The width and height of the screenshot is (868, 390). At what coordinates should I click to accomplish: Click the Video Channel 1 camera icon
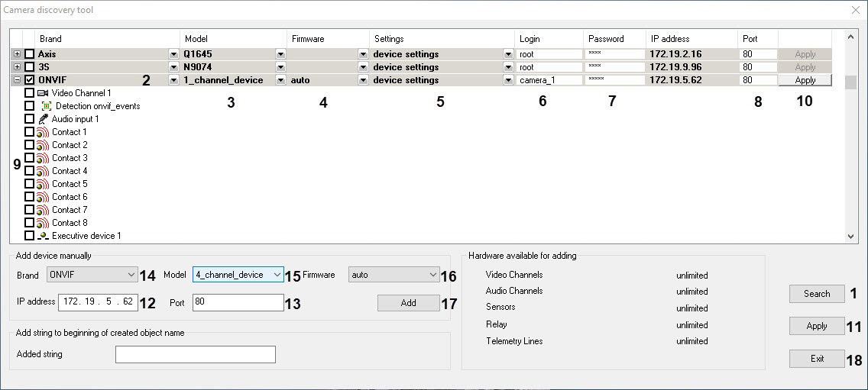43,93
